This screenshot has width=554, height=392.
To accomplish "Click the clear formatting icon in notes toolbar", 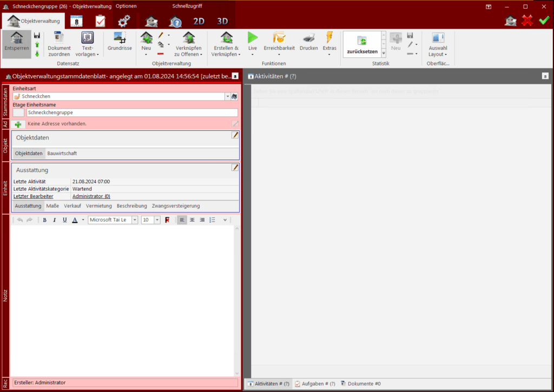I will (167, 220).
